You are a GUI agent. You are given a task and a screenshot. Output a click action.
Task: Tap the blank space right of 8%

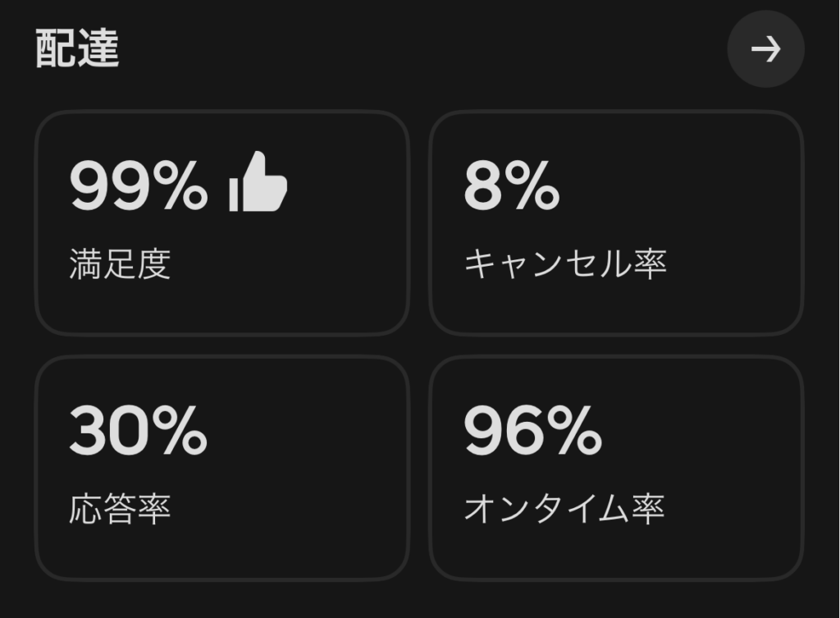pos(681,185)
